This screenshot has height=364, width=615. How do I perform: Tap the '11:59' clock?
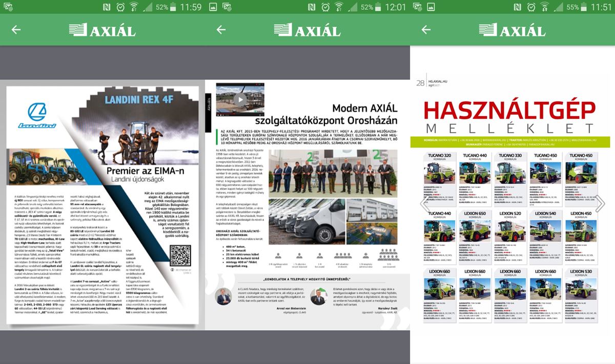point(191,8)
